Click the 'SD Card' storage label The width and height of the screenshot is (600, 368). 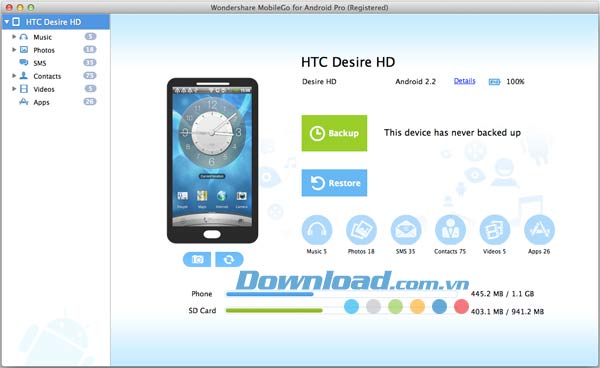[x=202, y=311]
